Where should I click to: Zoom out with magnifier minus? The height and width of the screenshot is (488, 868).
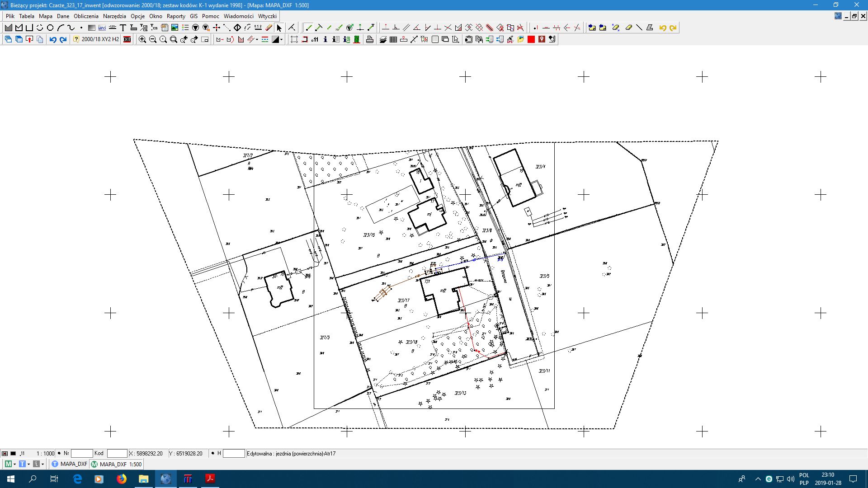coord(153,39)
